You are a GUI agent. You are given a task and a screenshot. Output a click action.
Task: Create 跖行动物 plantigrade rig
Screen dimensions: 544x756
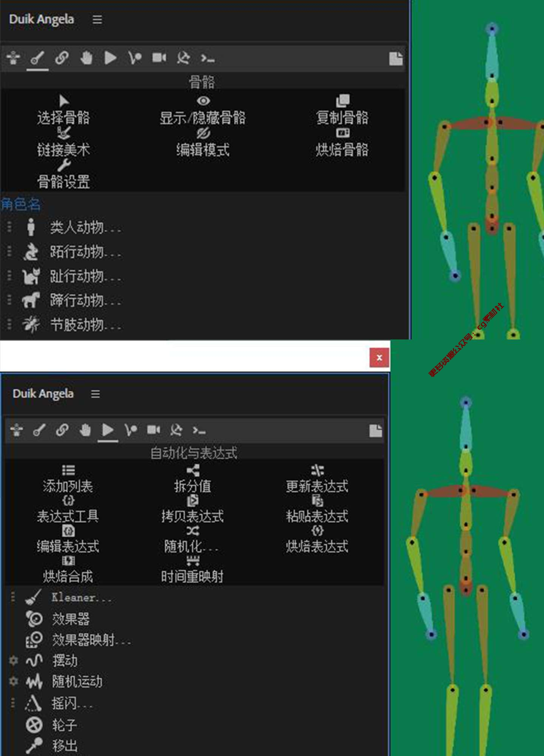(85, 252)
